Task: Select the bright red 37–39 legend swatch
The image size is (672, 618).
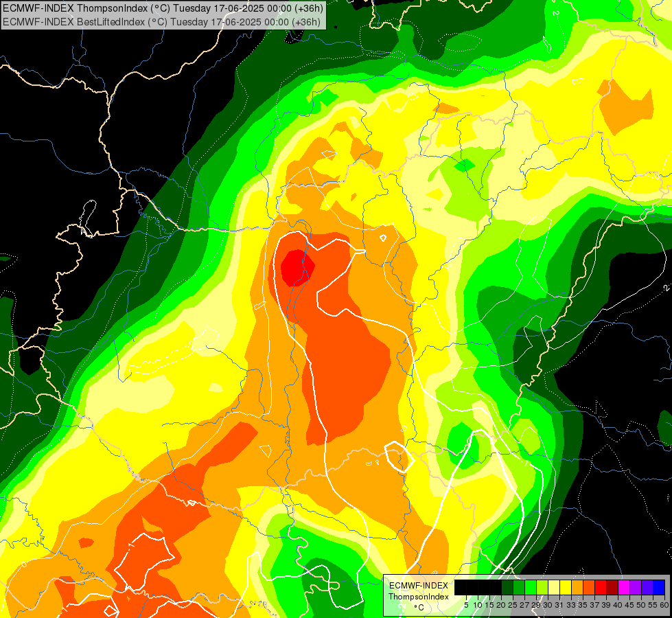Action: 601,587
